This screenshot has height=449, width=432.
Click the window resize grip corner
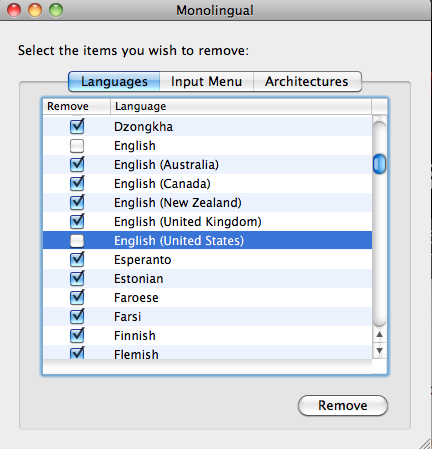pyautogui.click(x=425, y=443)
